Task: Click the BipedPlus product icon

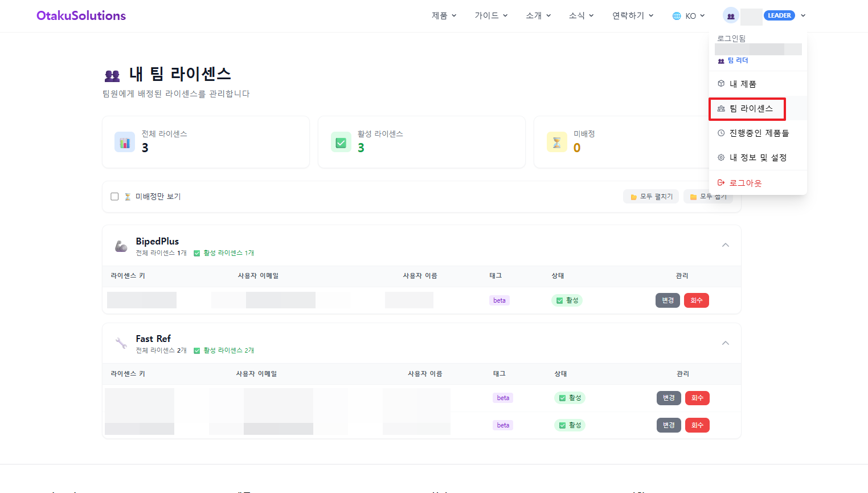Action: pos(121,246)
